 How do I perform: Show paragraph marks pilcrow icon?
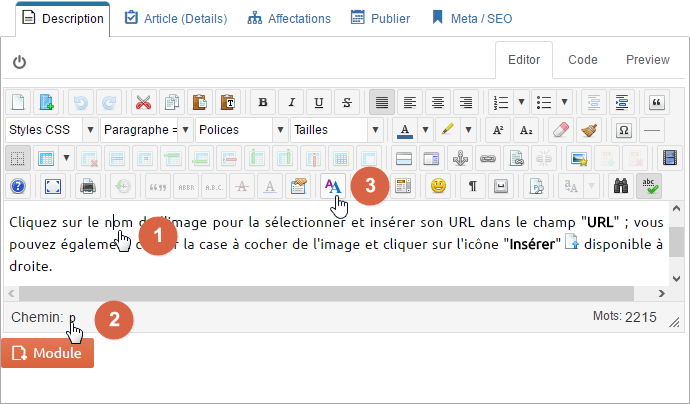point(473,186)
